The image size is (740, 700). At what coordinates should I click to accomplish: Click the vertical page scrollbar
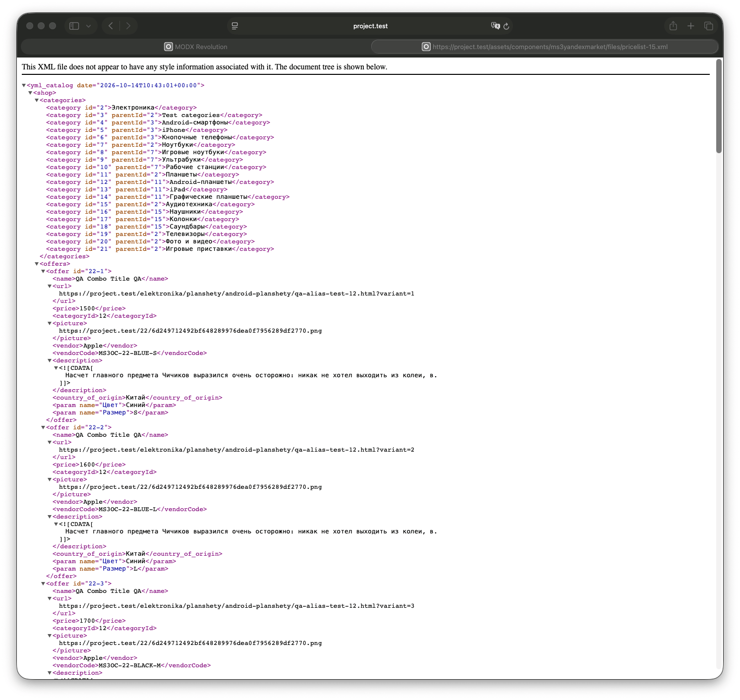[719, 106]
